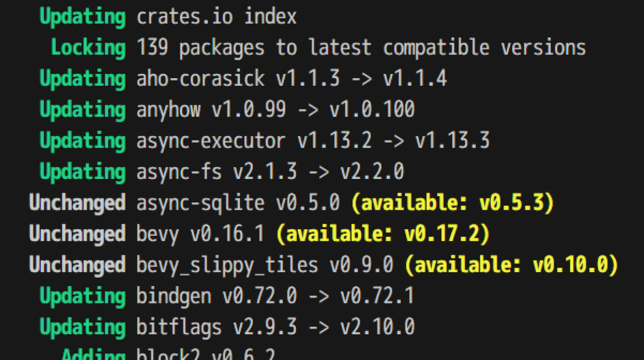The height and width of the screenshot is (360, 644).
Task: Click the 'async-sqlite' package name
Action: (x=200, y=203)
